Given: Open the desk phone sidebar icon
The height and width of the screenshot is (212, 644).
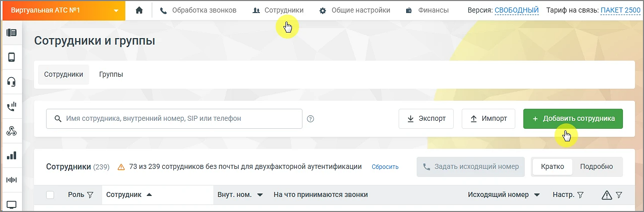Looking at the screenshot, I should (11, 33).
